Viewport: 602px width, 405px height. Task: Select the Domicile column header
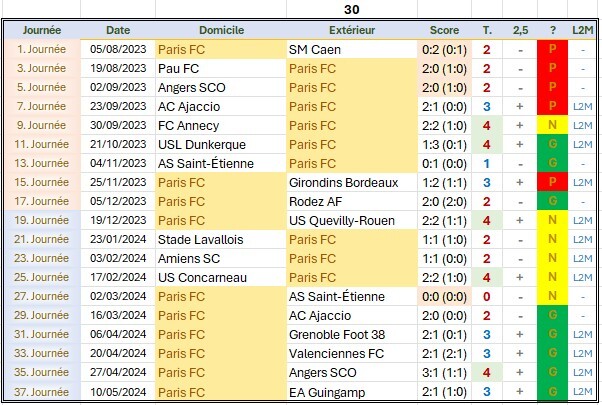click(x=221, y=30)
